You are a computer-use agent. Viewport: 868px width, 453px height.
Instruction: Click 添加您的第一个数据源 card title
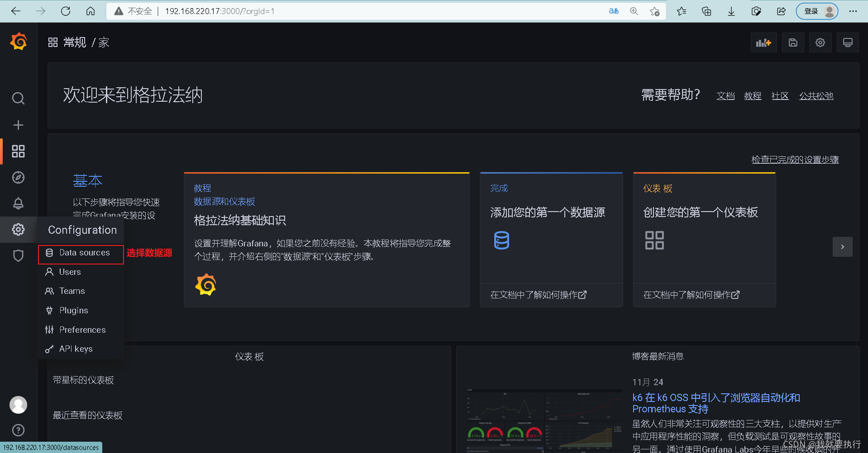point(548,212)
